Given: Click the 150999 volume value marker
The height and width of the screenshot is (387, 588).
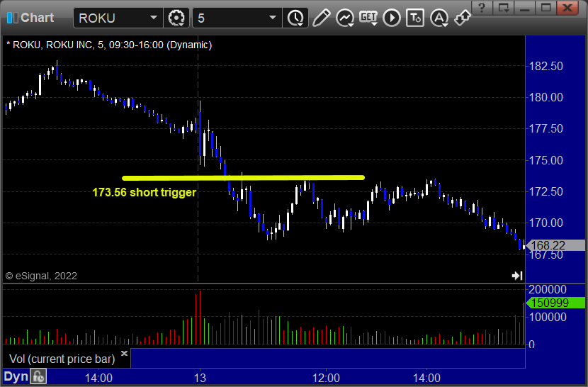Looking at the screenshot, I should (555, 303).
